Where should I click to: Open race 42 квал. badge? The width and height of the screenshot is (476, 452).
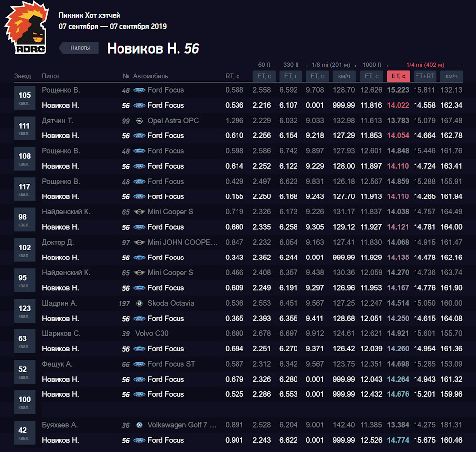25,432
